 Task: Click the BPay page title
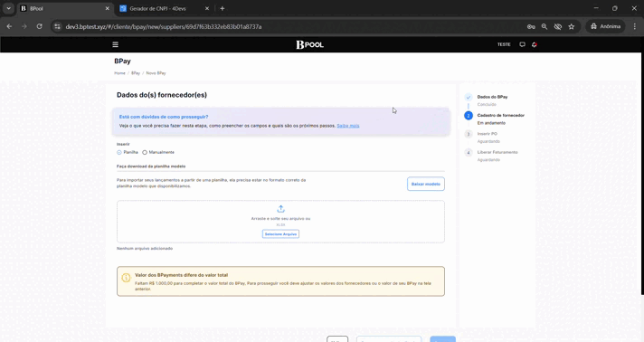(122, 61)
